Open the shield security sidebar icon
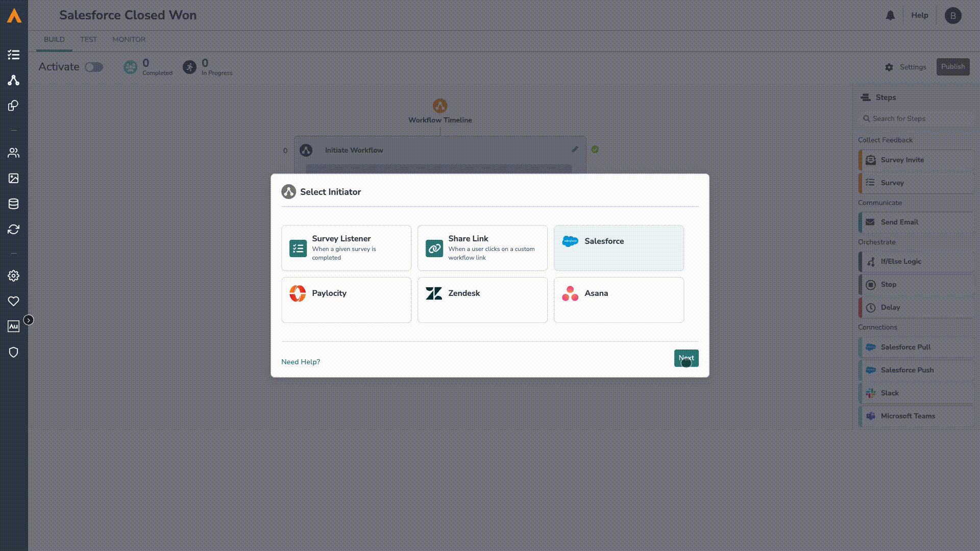This screenshot has width=980, height=551. (14, 352)
